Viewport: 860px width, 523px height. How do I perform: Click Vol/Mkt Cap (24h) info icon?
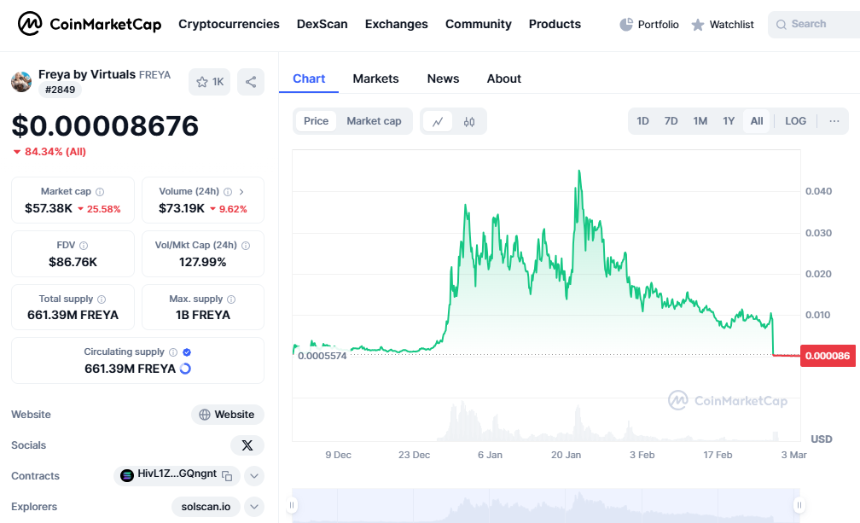[246, 246]
